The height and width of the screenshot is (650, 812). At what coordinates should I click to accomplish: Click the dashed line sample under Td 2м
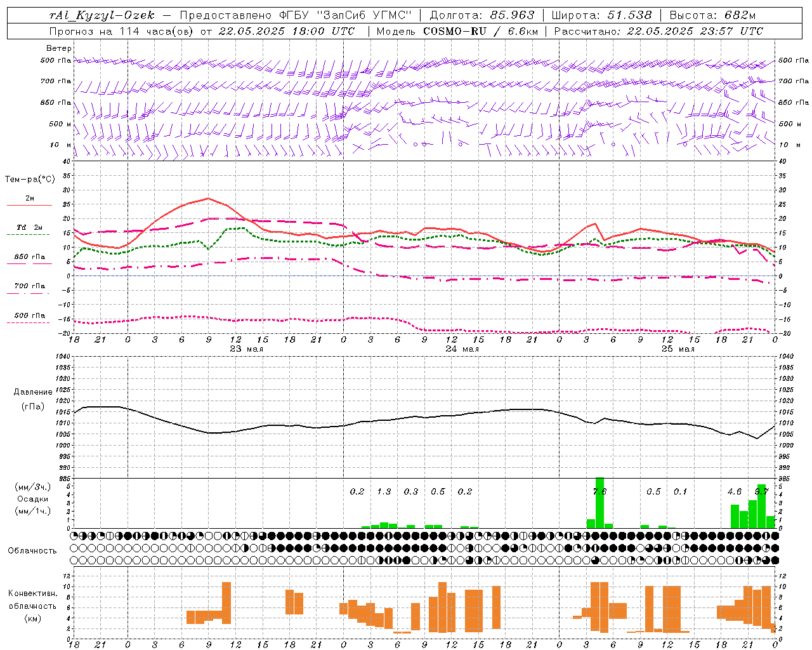click(x=29, y=235)
